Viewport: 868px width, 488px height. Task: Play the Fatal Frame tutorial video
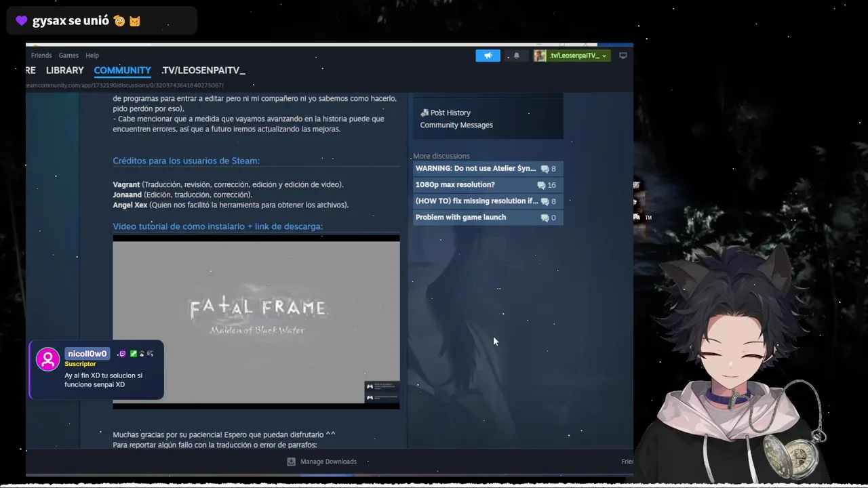[256, 322]
